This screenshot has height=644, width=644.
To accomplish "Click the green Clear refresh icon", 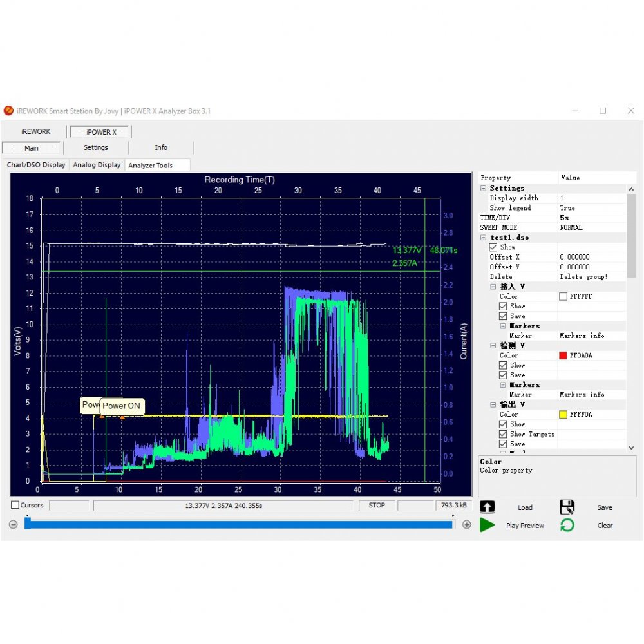I will click(x=567, y=525).
